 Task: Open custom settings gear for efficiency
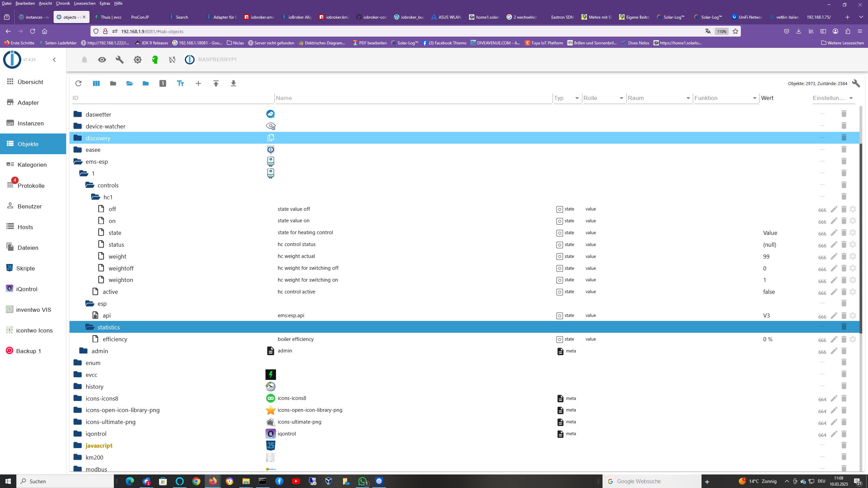pyautogui.click(x=853, y=339)
